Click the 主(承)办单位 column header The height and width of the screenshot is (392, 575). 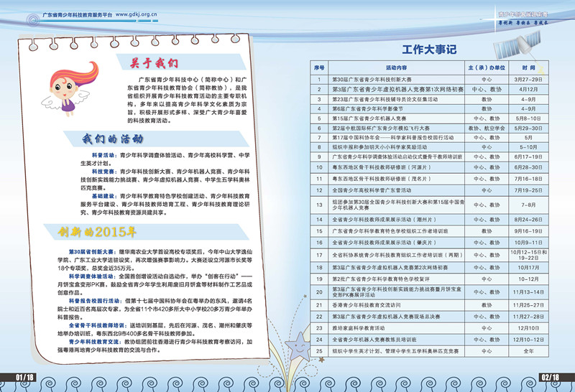pyautogui.click(x=487, y=67)
